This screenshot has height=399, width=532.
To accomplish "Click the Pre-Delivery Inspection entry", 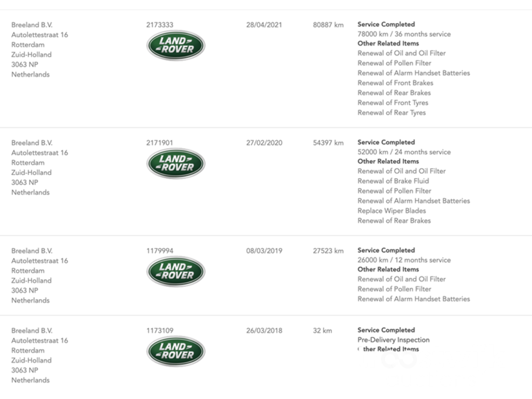I will tap(393, 340).
